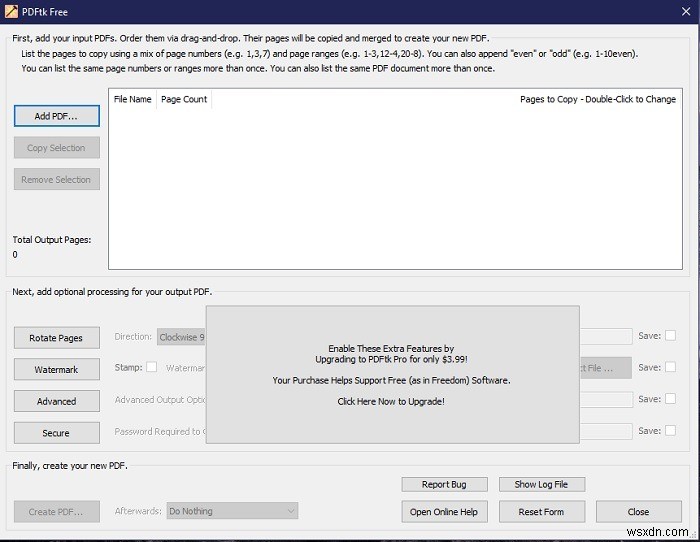The height and width of the screenshot is (542, 700).
Task: Click the Create PDF... button
Action: tap(56, 512)
